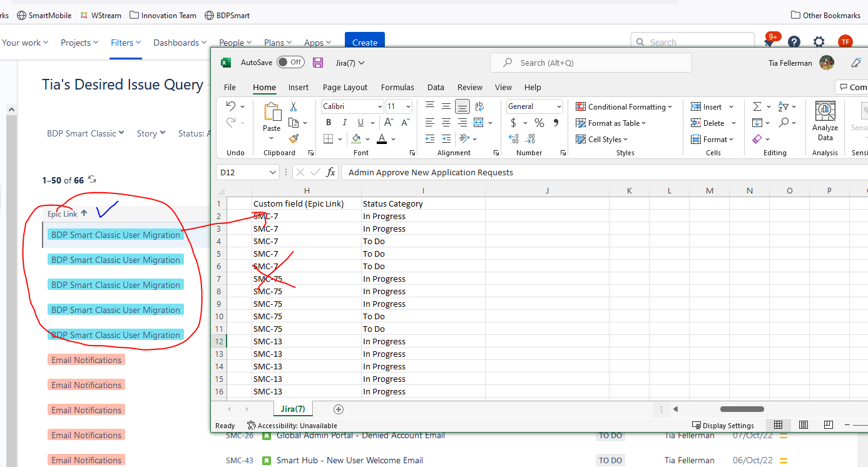This screenshot has width=868, height=467.
Task: Expand the Name Box dropdown arrow
Action: [x=273, y=172]
